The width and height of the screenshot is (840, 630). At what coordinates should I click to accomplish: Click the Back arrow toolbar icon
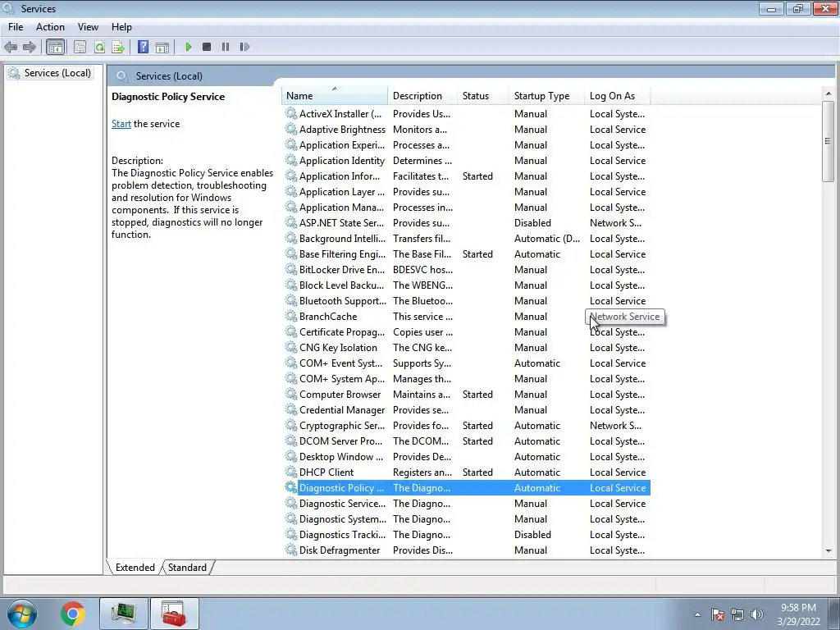click(x=11, y=47)
